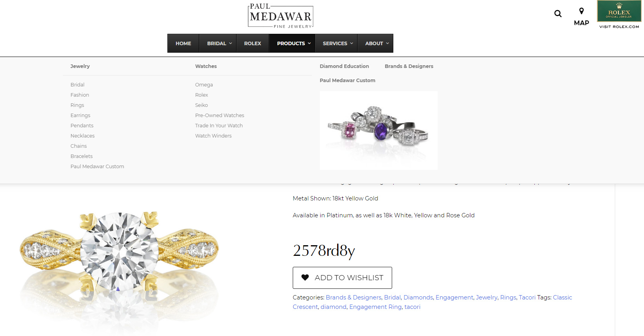644x336 pixels.
Task: Click the Paul Medawar Fine Jewelry logo
Action: coord(281,16)
